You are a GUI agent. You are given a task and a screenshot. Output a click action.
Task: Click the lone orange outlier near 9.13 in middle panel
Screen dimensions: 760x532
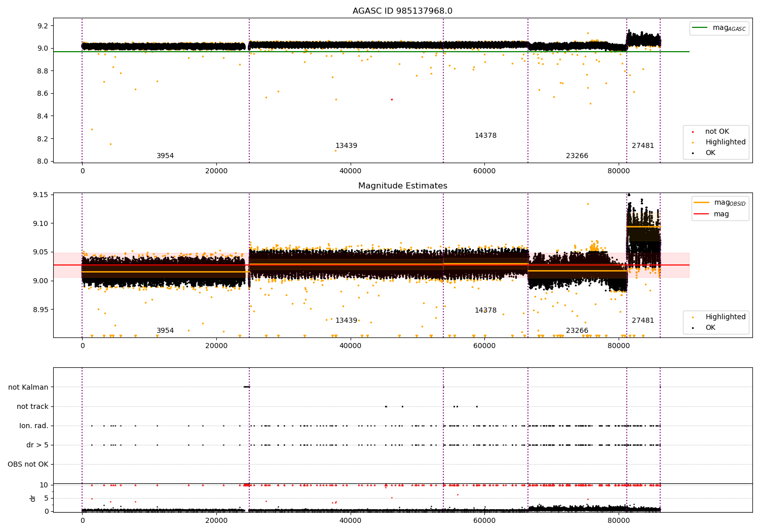pos(588,204)
